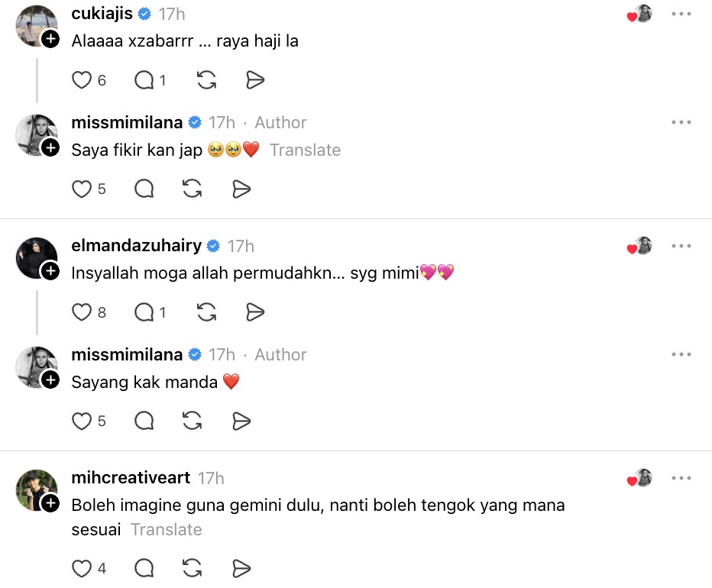Follow mihcreativeart via avatar plus badge

[x=50, y=502]
